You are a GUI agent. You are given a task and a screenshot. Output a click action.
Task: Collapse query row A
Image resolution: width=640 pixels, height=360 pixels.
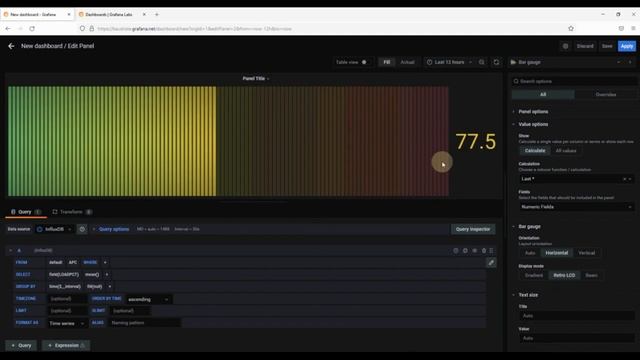click(11, 251)
